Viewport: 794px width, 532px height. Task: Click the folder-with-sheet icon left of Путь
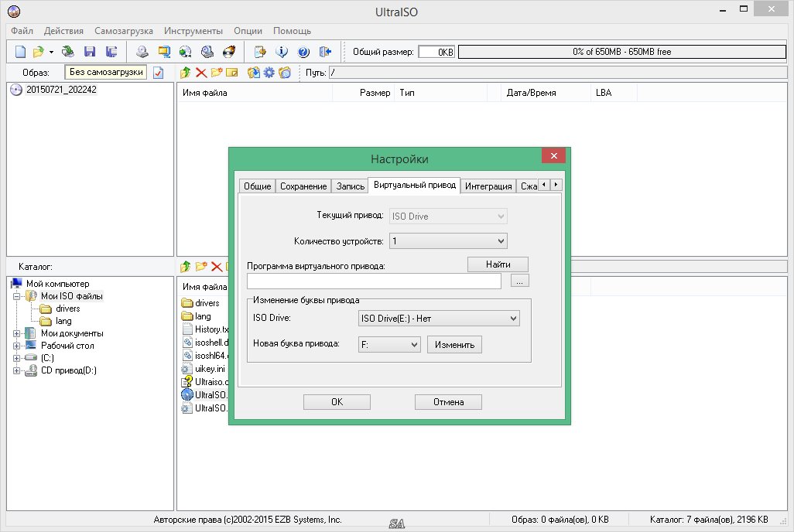click(x=285, y=73)
